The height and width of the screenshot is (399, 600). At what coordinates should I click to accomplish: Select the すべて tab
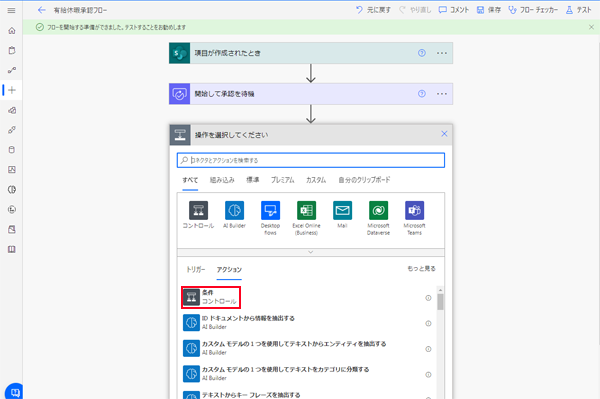190,180
